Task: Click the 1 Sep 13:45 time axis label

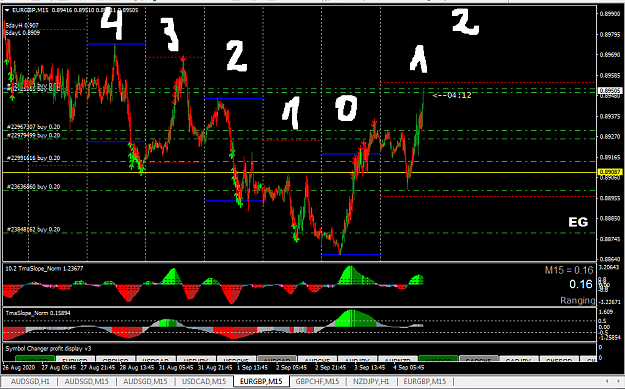Action: pyautogui.click(x=252, y=367)
